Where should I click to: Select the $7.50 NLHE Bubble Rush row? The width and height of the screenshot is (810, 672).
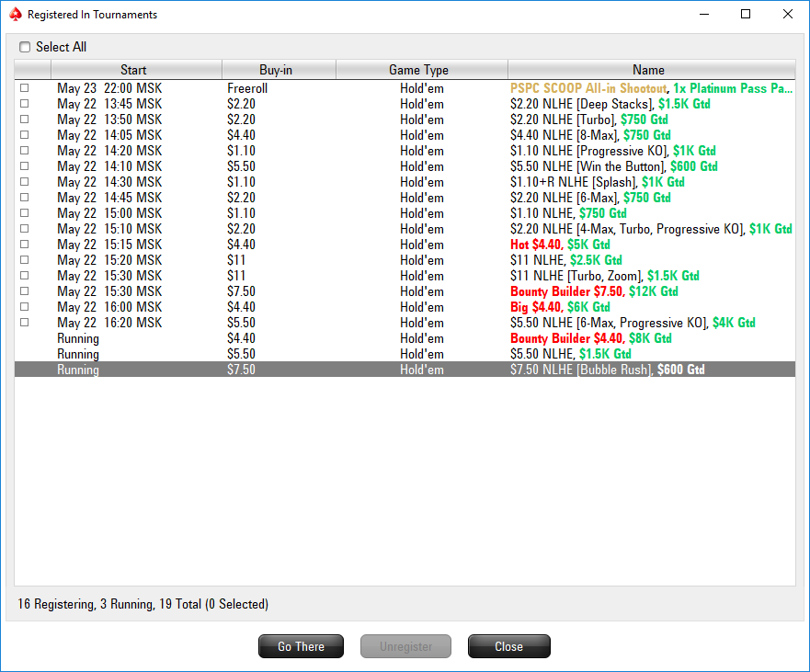pyautogui.click(x=405, y=370)
